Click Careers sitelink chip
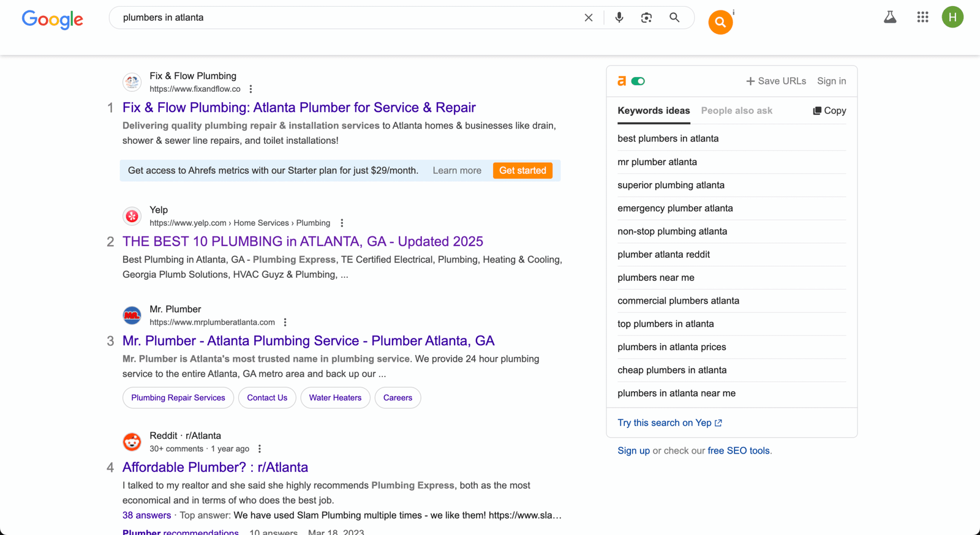 tap(398, 398)
